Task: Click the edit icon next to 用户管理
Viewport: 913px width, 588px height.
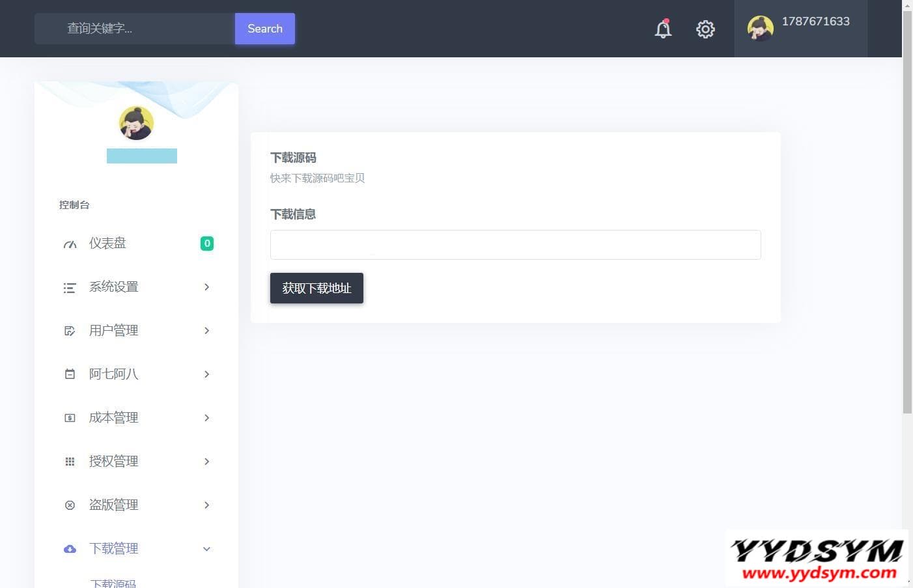Action: pyautogui.click(x=70, y=331)
